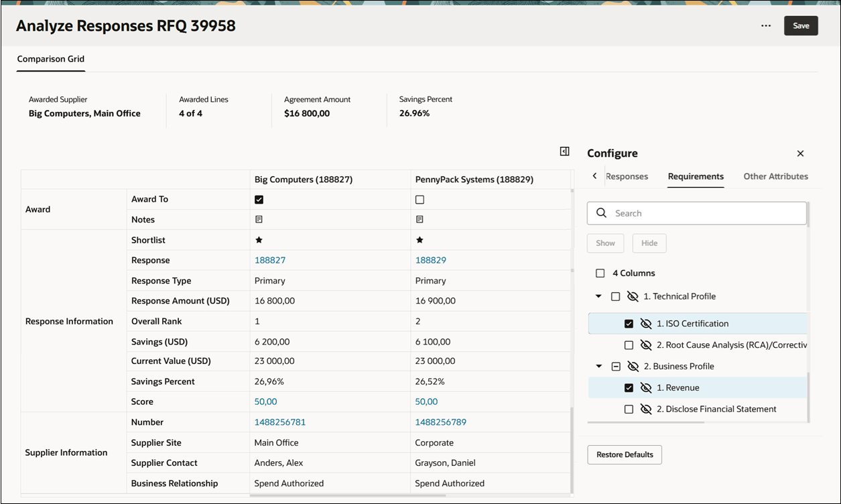The width and height of the screenshot is (841, 504).
Task: Switch to the Comparison Grid tab
Action: click(51, 59)
